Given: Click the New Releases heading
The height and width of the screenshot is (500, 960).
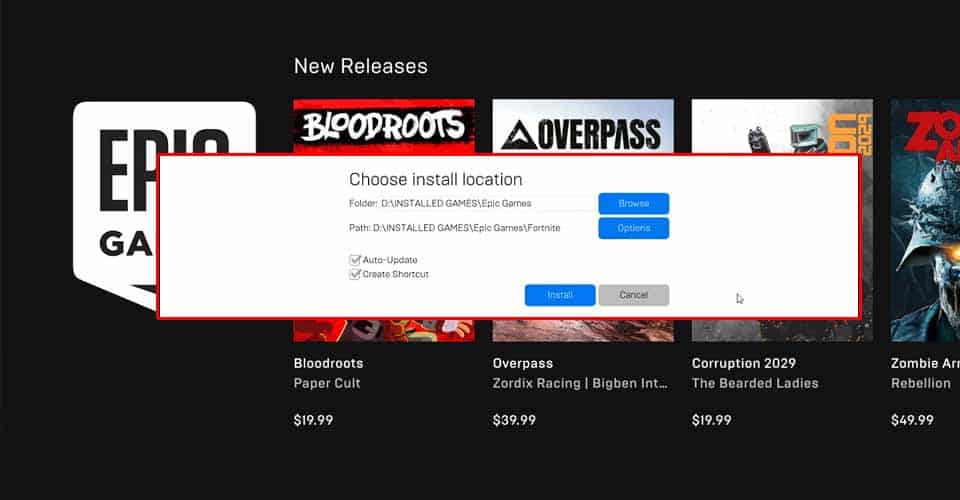Looking at the screenshot, I should [361, 66].
